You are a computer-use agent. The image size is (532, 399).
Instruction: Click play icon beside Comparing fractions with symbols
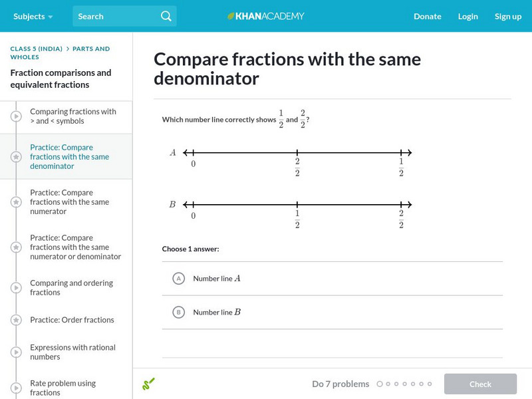click(x=16, y=116)
